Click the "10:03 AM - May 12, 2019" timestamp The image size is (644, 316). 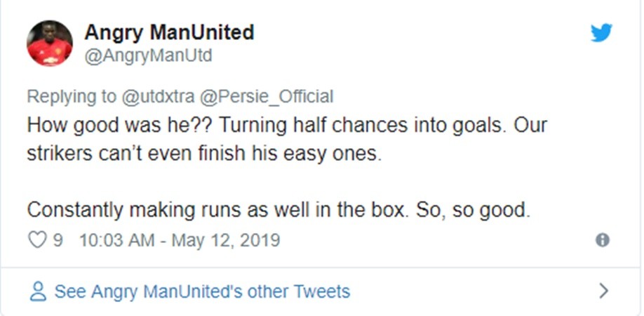[179, 240]
